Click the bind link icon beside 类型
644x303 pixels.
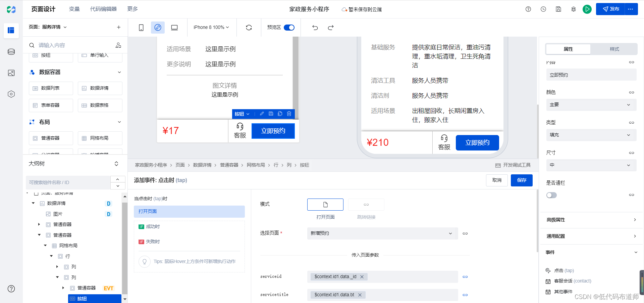[632, 123]
